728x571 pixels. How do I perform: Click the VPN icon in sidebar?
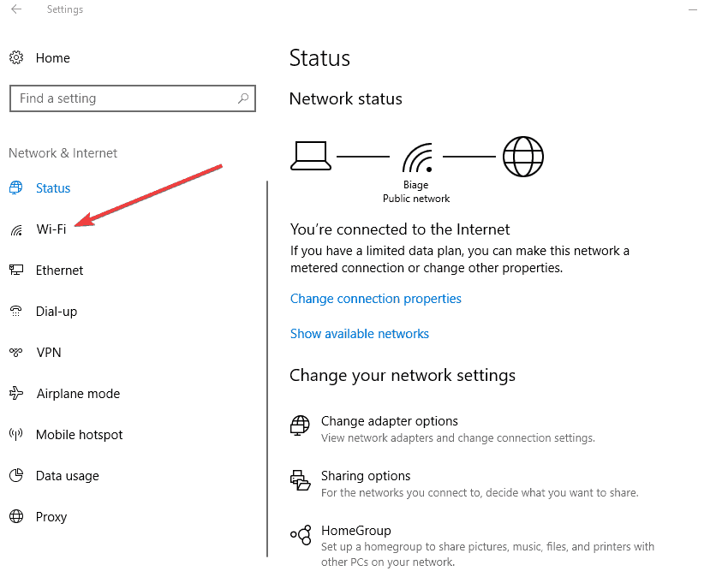click(x=16, y=353)
